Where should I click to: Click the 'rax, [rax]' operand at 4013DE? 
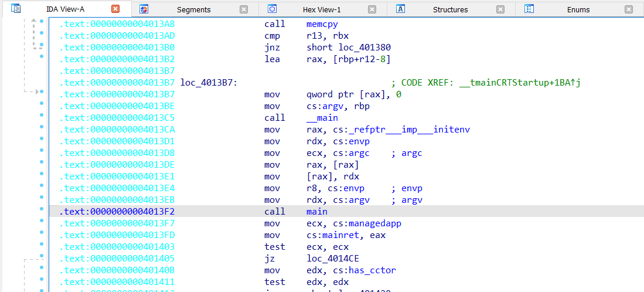tap(333, 165)
